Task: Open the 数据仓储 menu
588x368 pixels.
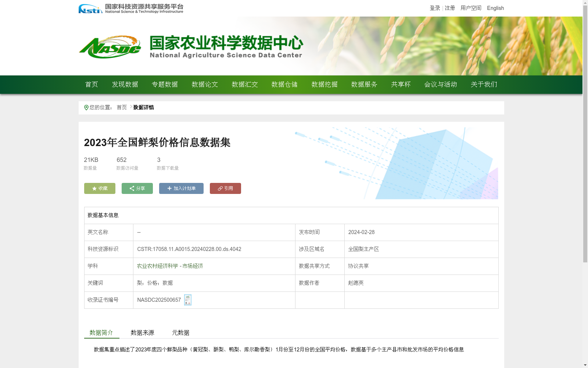Action: pos(284,85)
